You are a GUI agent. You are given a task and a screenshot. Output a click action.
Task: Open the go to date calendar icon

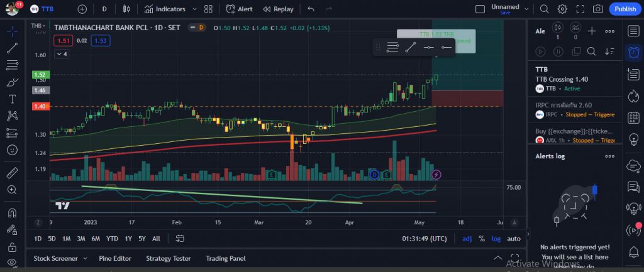pyautogui.click(x=179, y=238)
